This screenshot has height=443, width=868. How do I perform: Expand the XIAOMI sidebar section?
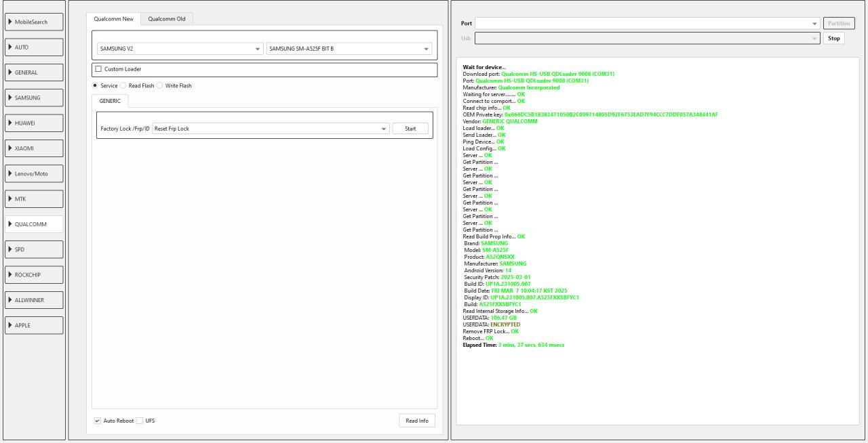(x=34, y=148)
